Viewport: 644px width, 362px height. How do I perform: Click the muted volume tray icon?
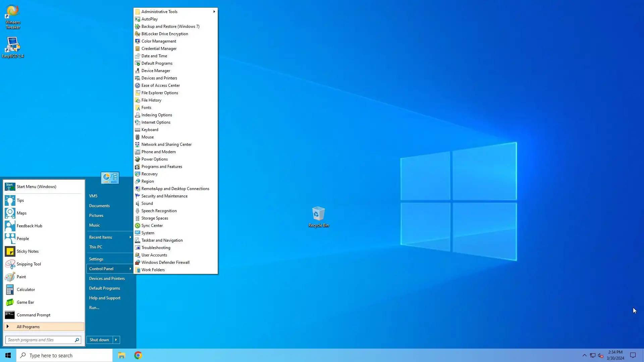click(600, 356)
